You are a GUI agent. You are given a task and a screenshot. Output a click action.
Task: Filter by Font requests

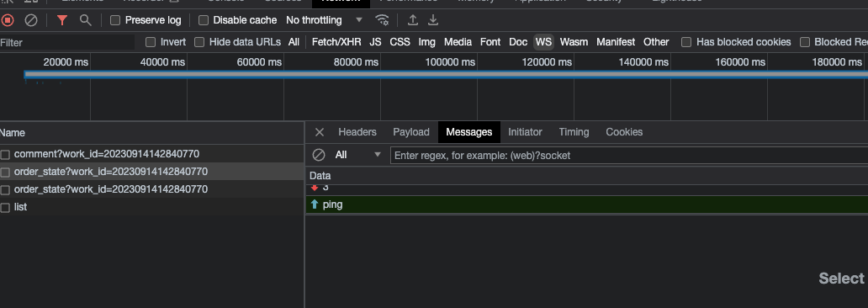tap(490, 42)
